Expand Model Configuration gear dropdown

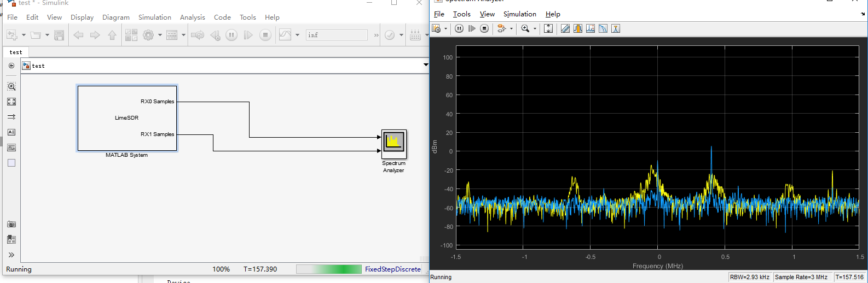[160, 35]
